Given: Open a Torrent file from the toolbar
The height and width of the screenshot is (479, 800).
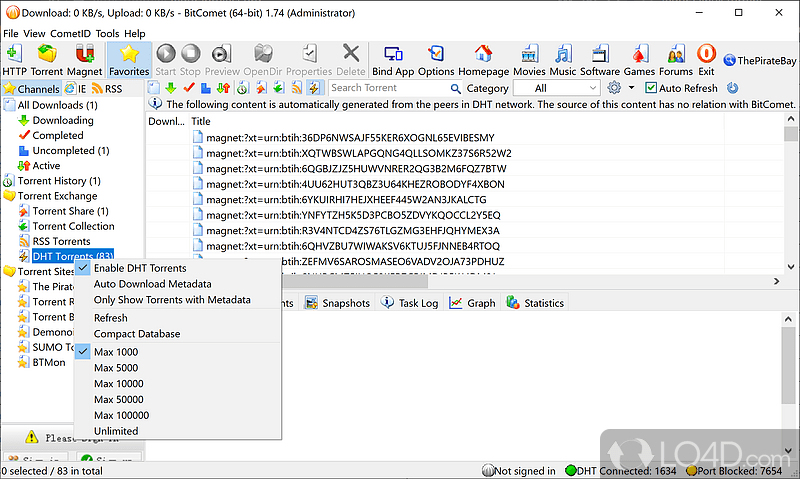Looking at the screenshot, I should [46, 60].
